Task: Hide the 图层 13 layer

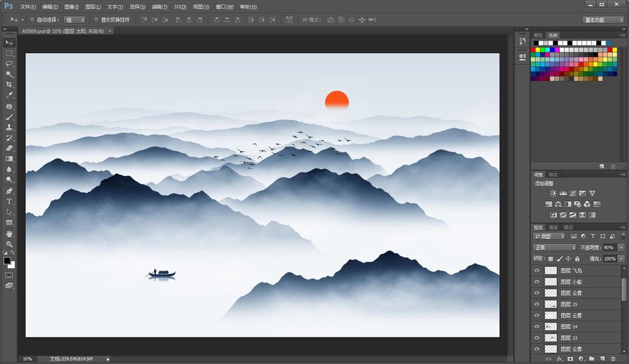Action: (x=537, y=338)
